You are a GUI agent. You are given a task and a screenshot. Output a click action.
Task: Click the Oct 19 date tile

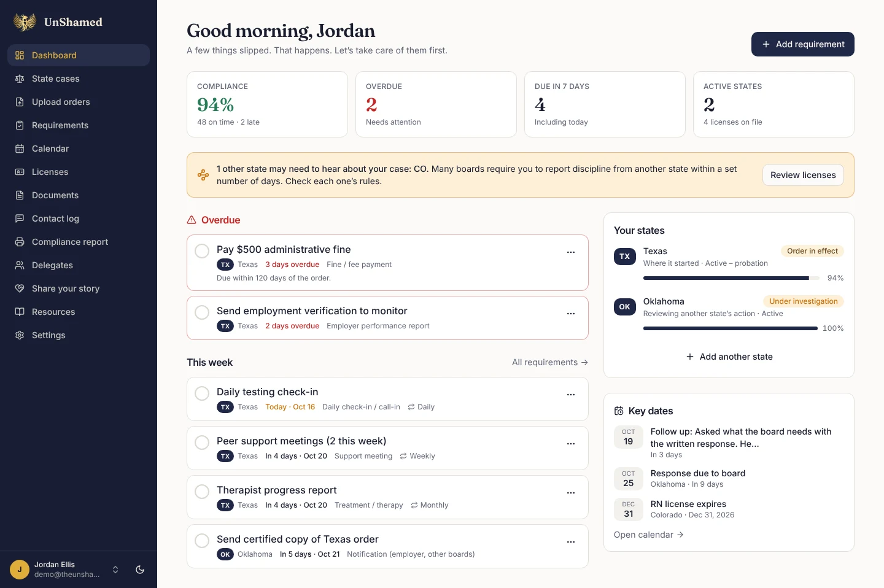629,437
